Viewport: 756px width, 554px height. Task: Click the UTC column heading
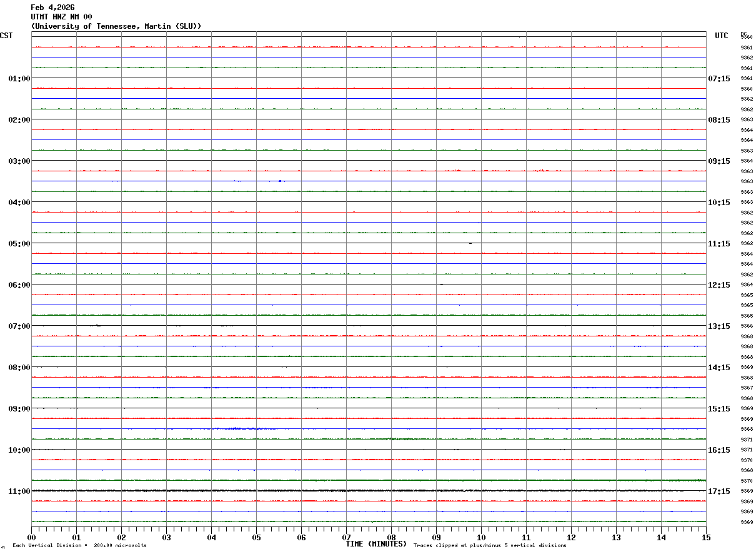click(x=722, y=36)
